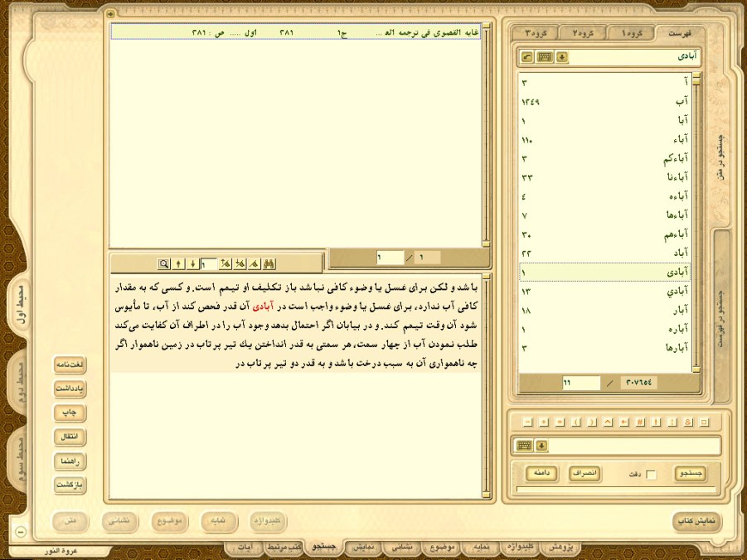Screen dimensions: 747x560
Task: Enable the دقت checkbox
Action: click(x=651, y=474)
